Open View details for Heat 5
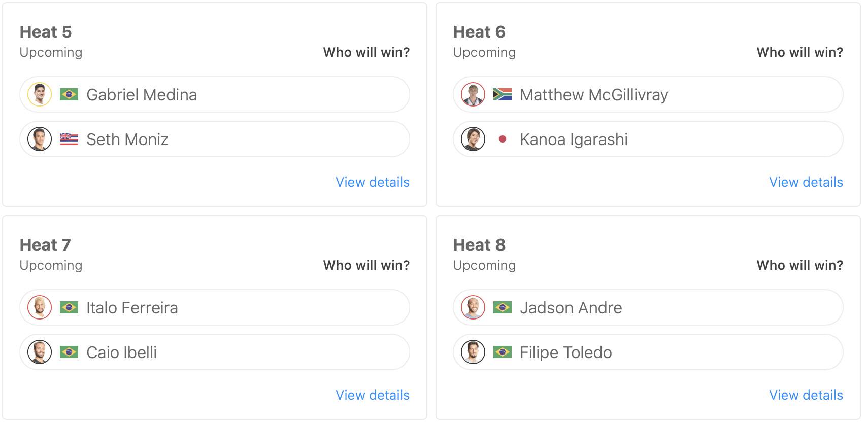Viewport: 868px width, 425px height. [x=373, y=182]
